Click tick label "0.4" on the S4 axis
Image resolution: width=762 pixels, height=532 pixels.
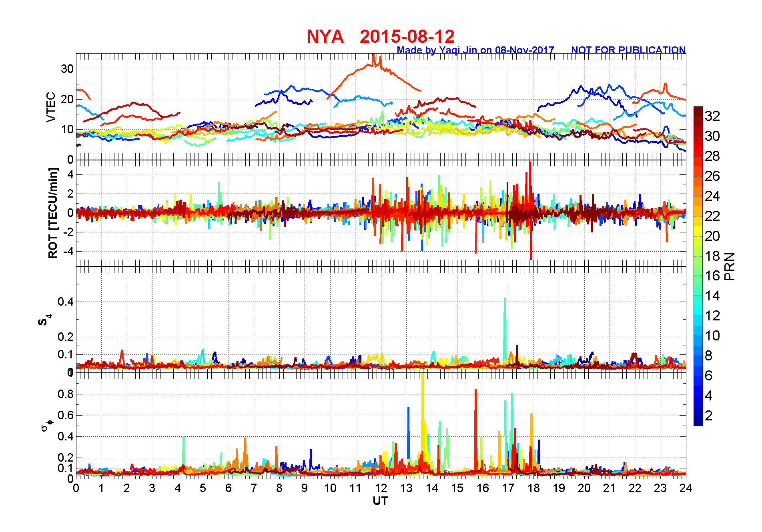tap(66, 302)
